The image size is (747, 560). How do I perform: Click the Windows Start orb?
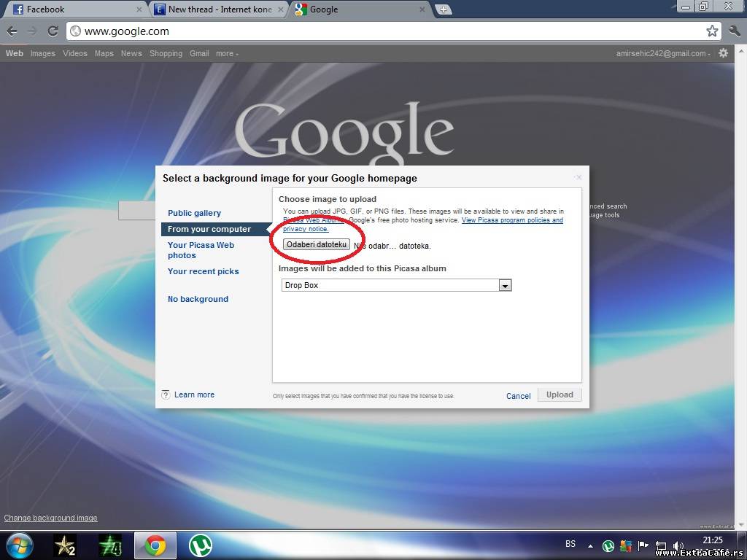coord(20,545)
